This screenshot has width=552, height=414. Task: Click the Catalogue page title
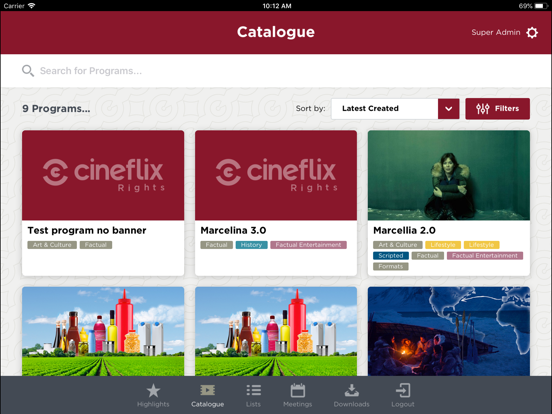(276, 32)
